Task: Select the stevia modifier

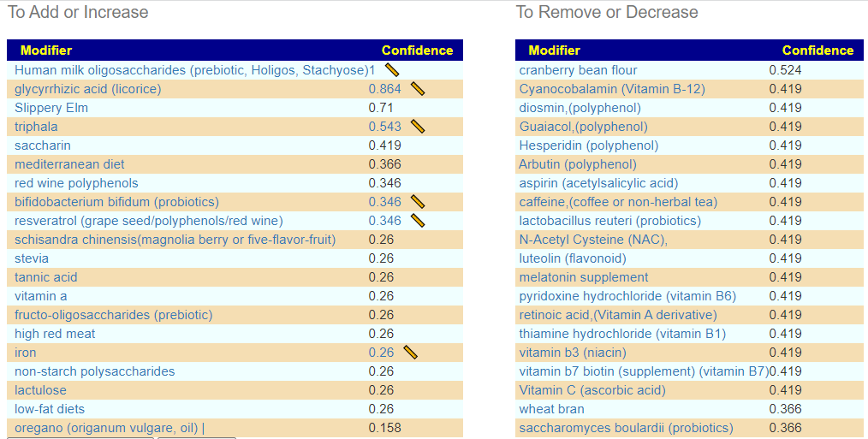Action: (x=32, y=258)
